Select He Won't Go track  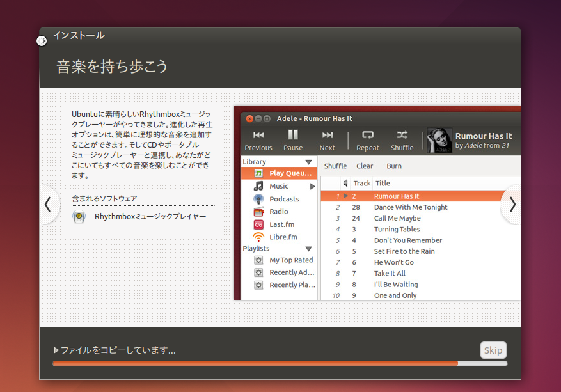tap(420, 263)
